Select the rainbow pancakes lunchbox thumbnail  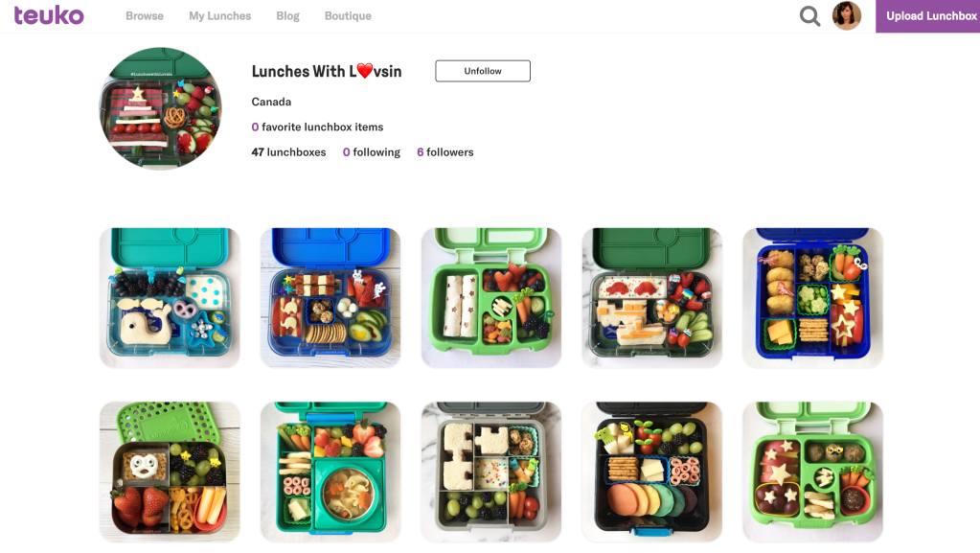651,472
